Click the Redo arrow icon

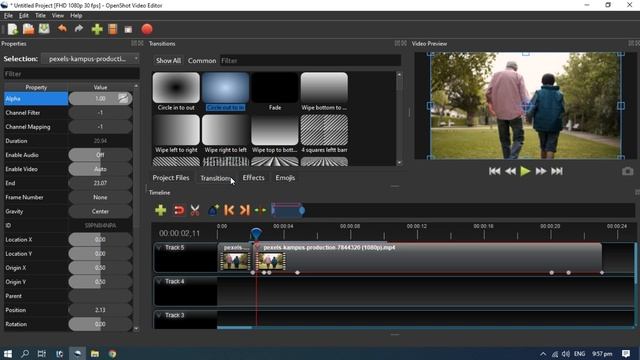[79, 29]
